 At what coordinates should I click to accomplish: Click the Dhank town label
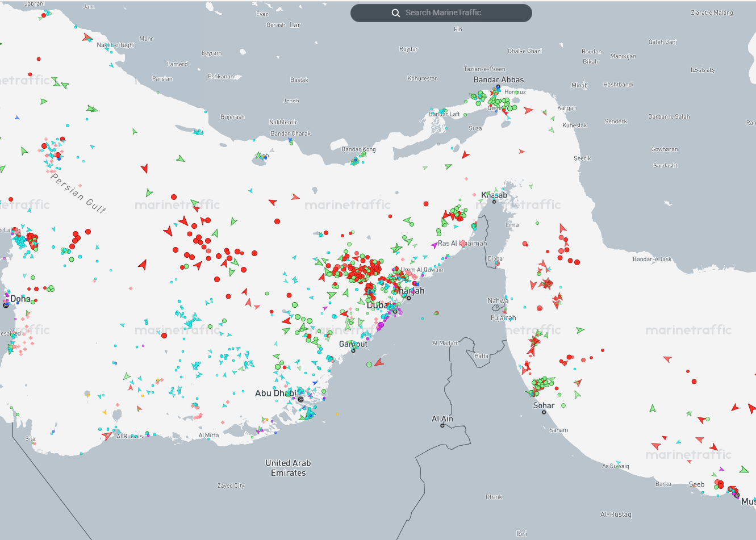pyautogui.click(x=494, y=497)
